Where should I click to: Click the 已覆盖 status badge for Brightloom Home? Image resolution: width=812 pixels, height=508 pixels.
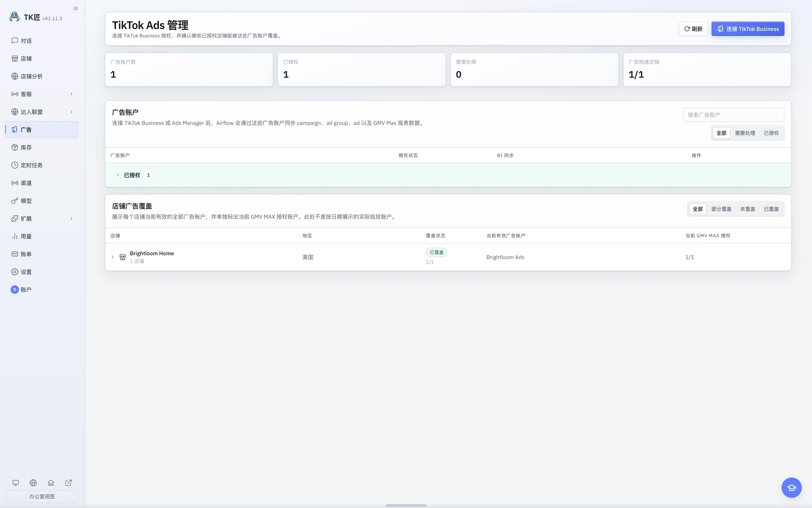[x=436, y=252]
